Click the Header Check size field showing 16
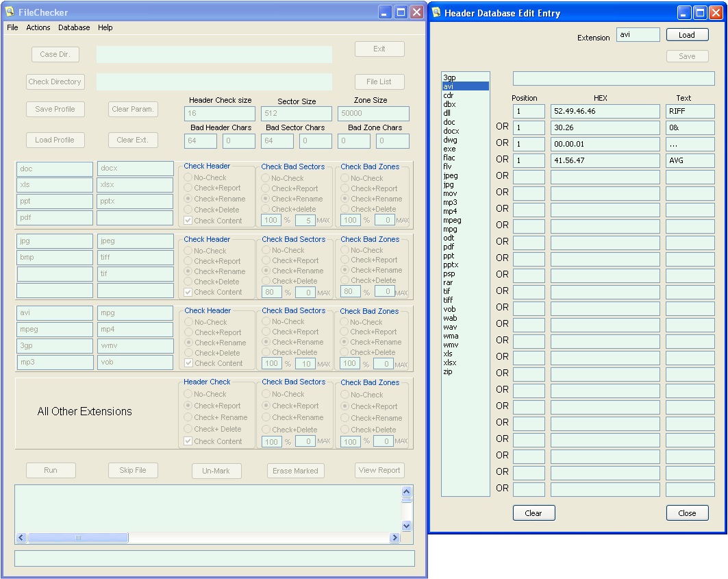This screenshot has height=579, width=728. click(x=220, y=113)
